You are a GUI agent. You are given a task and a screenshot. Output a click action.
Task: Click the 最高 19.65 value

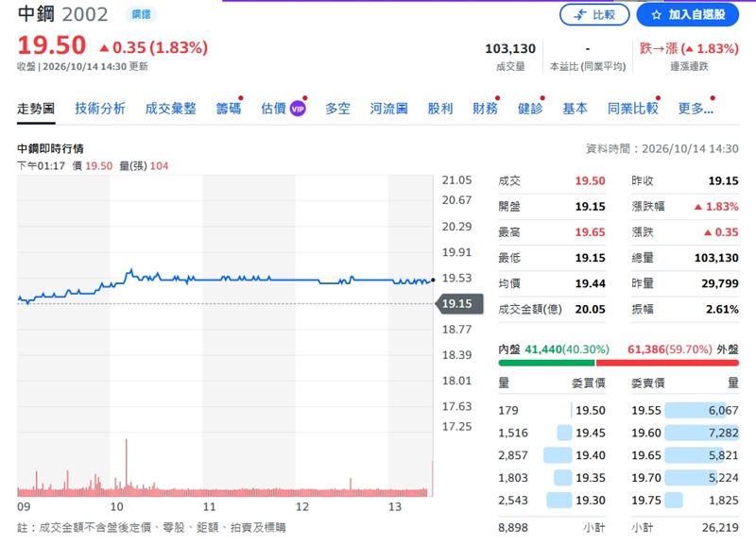[x=590, y=232]
